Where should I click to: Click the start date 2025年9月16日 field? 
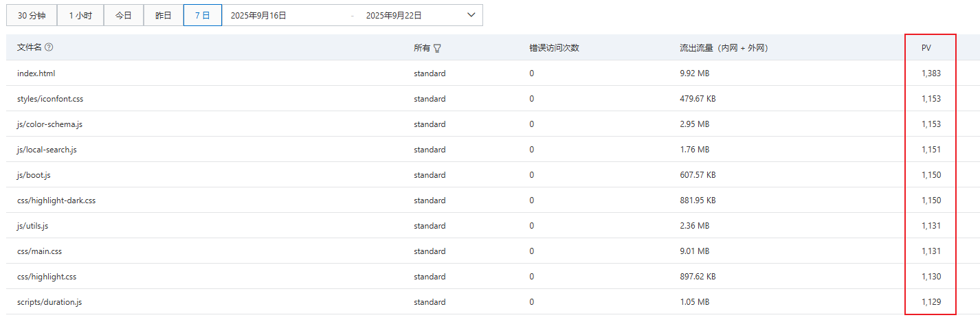(x=258, y=15)
